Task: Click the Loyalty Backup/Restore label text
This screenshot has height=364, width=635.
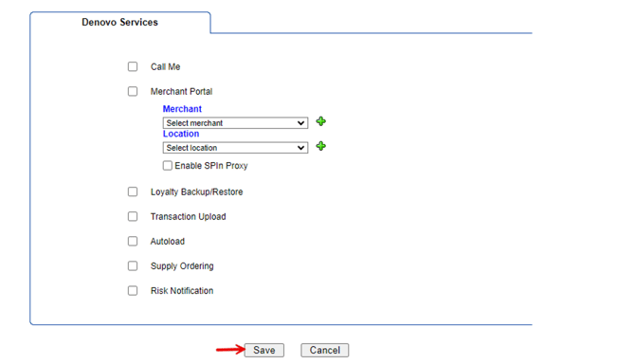Action: (197, 191)
